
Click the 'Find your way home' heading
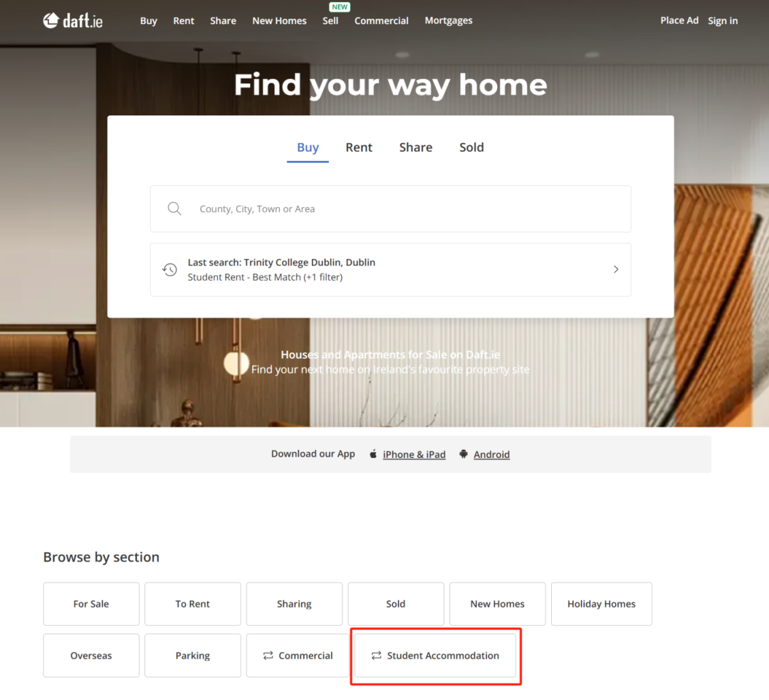tap(390, 85)
